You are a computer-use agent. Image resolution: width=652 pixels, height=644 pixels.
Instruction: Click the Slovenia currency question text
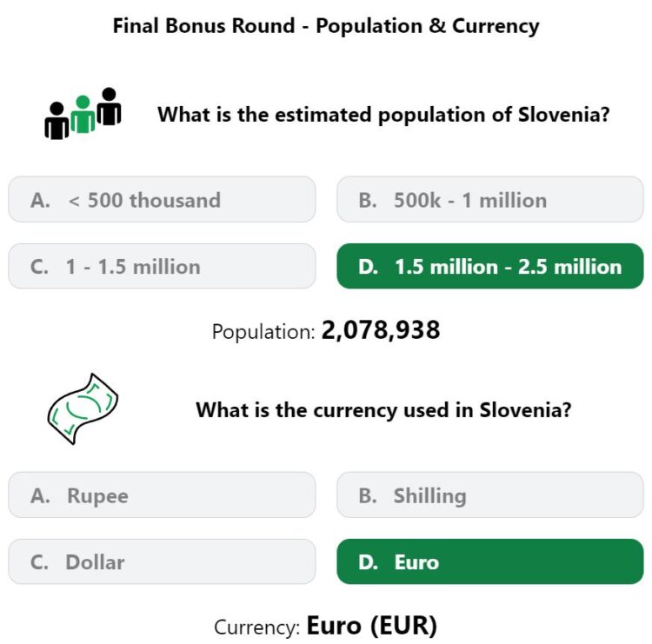point(383,409)
